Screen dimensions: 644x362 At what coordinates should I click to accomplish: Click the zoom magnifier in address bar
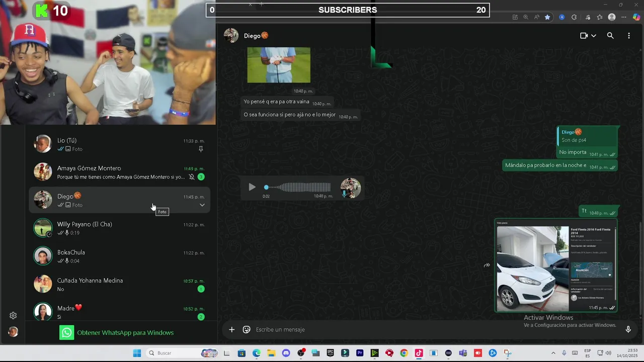tap(526, 17)
